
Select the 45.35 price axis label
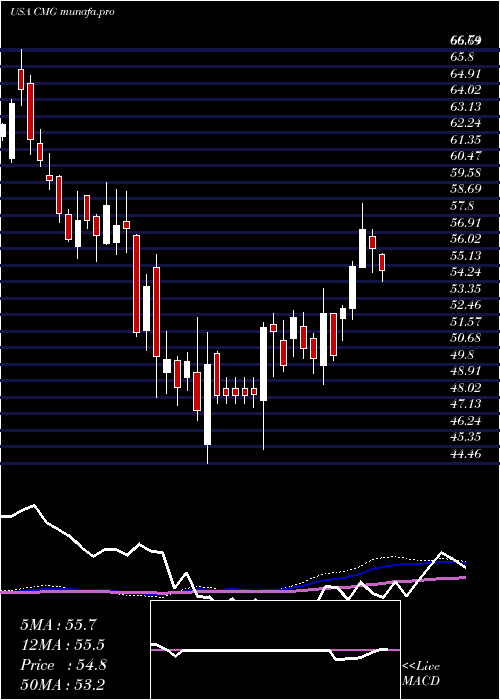[466, 437]
